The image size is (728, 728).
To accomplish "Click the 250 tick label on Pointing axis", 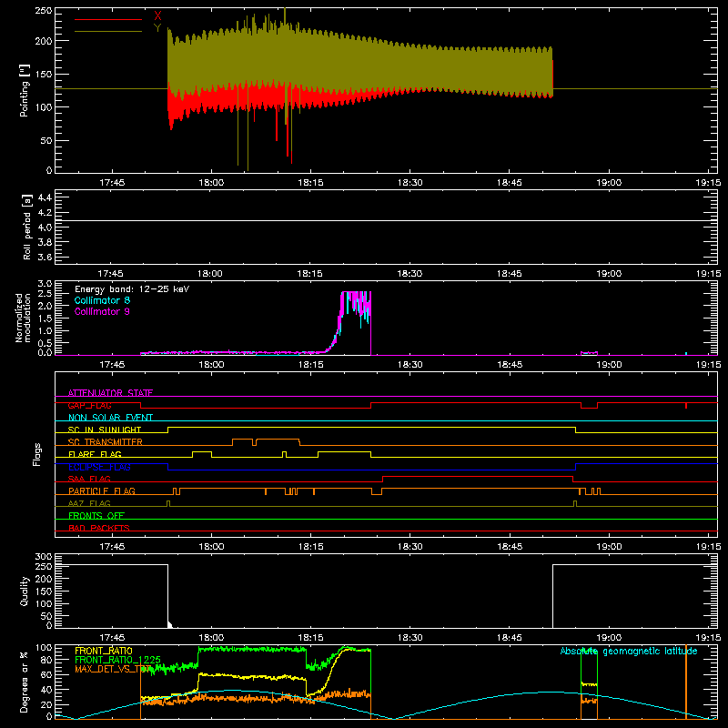I will pos(43,11).
